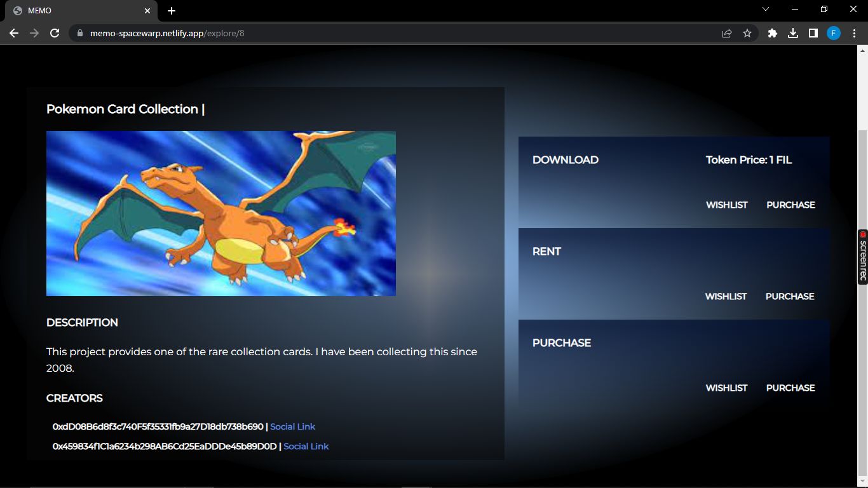Click the Charizard project image

[221, 213]
